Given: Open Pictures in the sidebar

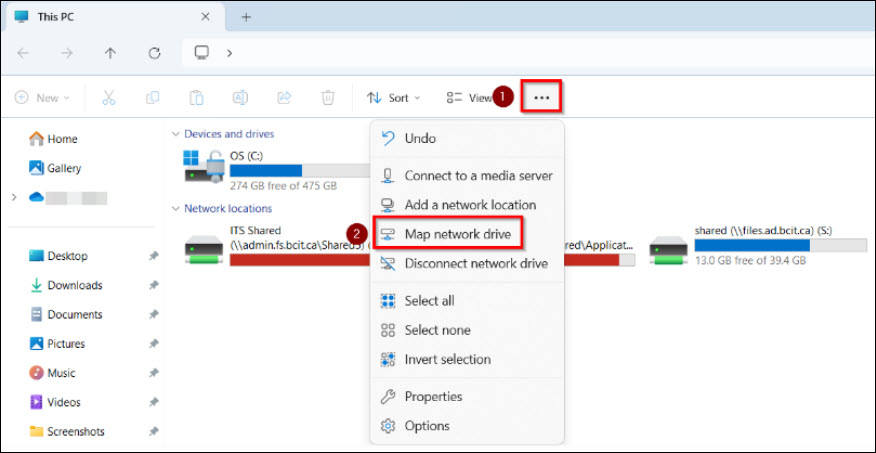Looking at the screenshot, I should tap(57, 344).
